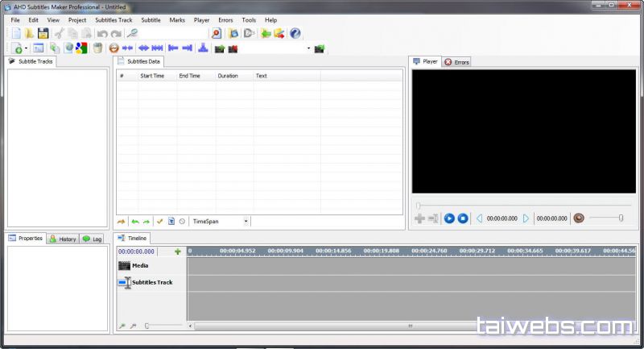Switch to the Errors tab
The height and width of the screenshot is (349, 644).
457,62
